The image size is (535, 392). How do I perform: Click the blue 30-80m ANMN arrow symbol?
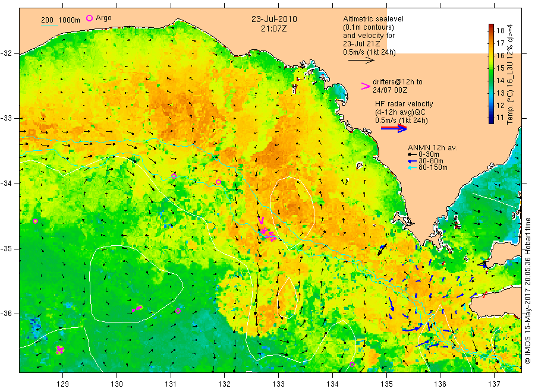pos(413,161)
